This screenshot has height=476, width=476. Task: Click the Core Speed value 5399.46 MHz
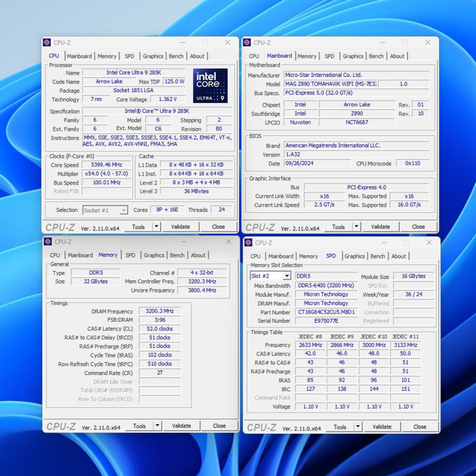point(106,165)
